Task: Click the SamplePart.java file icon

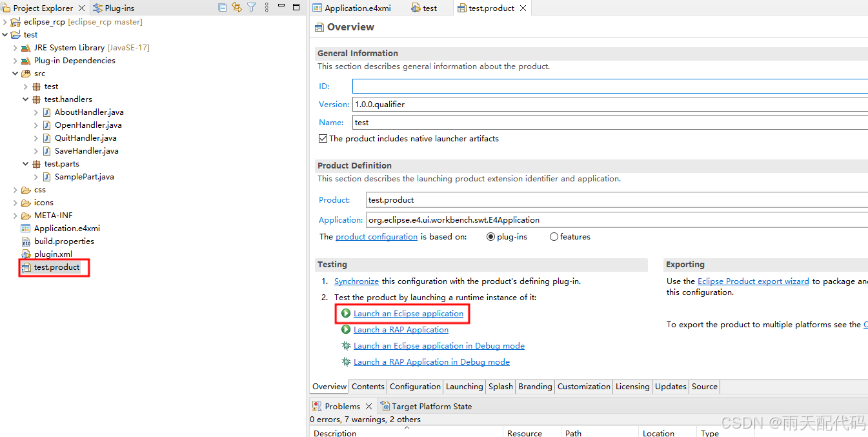Action: [46, 177]
